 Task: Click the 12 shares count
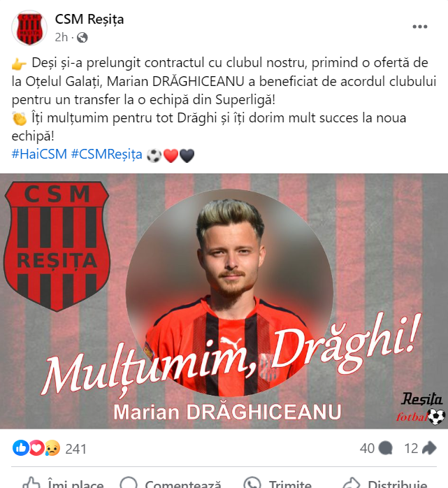pyautogui.click(x=411, y=448)
